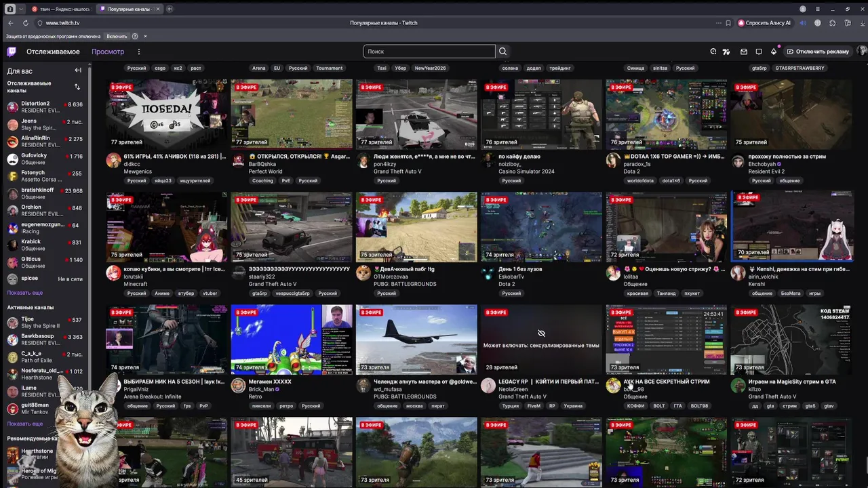Click Brick_Man channel avatar
This screenshot has height=488, width=868.
238,386
